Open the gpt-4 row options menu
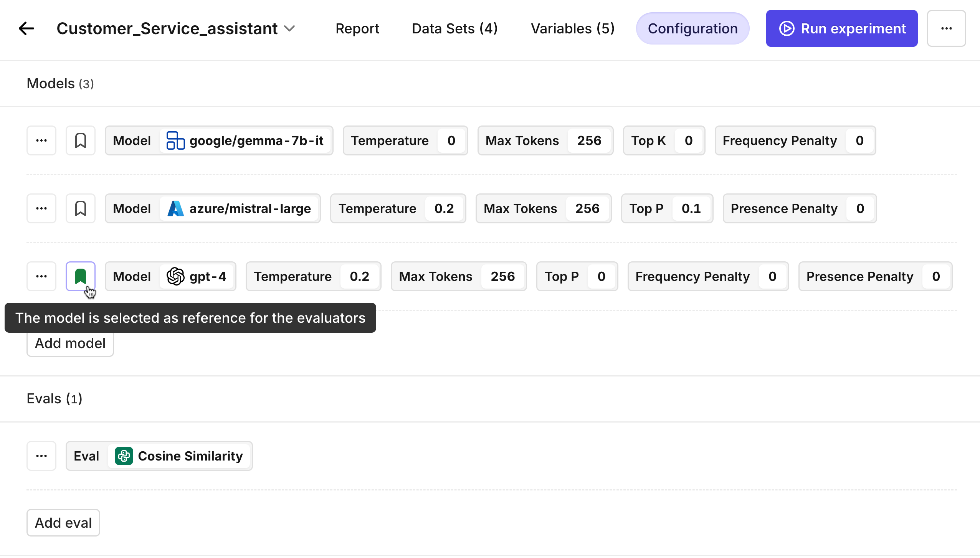 41,276
